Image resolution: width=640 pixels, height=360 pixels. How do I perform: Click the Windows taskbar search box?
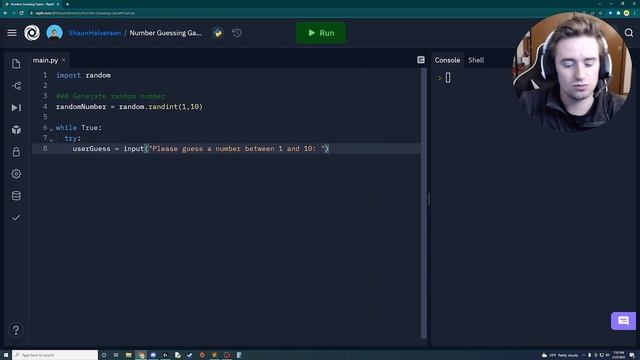(x=55, y=355)
